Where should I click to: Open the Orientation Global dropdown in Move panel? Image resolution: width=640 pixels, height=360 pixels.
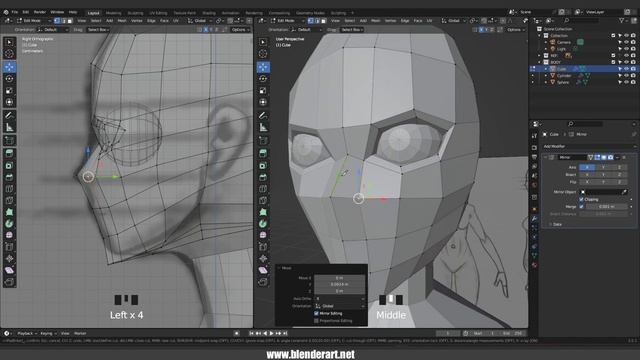coord(340,306)
